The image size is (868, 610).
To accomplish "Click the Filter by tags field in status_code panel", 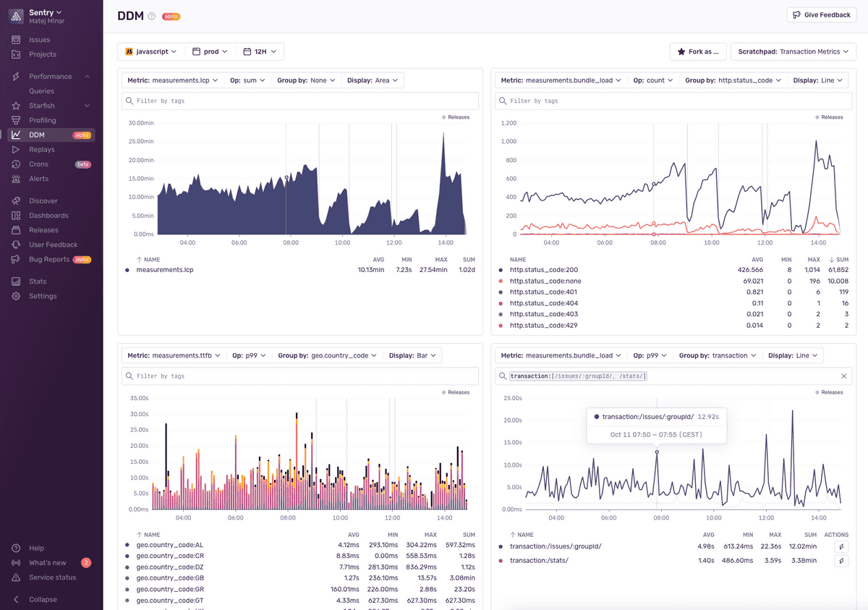I will pos(673,101).
